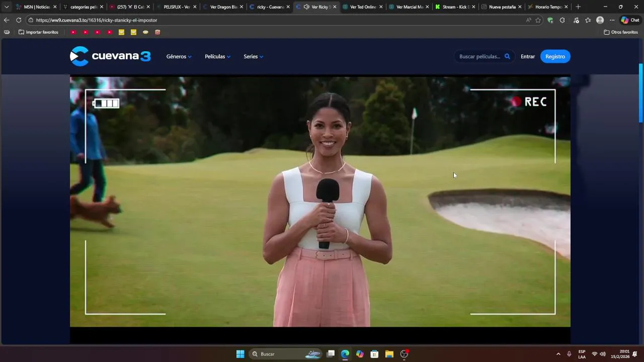View site information lock icon in address bar
The image size is (644, 362).
point(31,20)
